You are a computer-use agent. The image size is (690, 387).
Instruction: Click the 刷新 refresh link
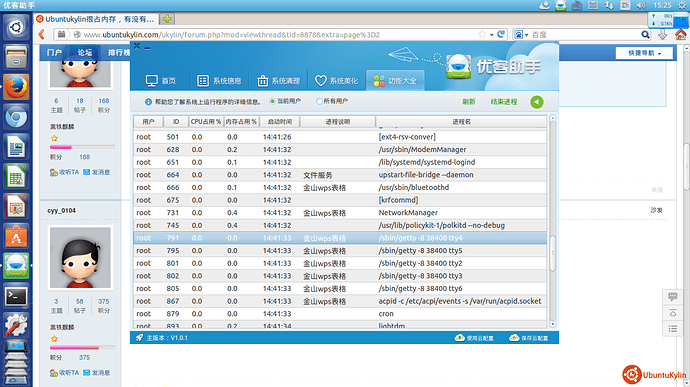469,102
